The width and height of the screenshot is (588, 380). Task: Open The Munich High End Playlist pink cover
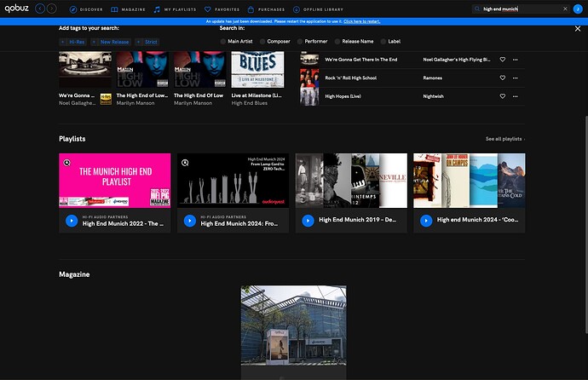(115, 181)
